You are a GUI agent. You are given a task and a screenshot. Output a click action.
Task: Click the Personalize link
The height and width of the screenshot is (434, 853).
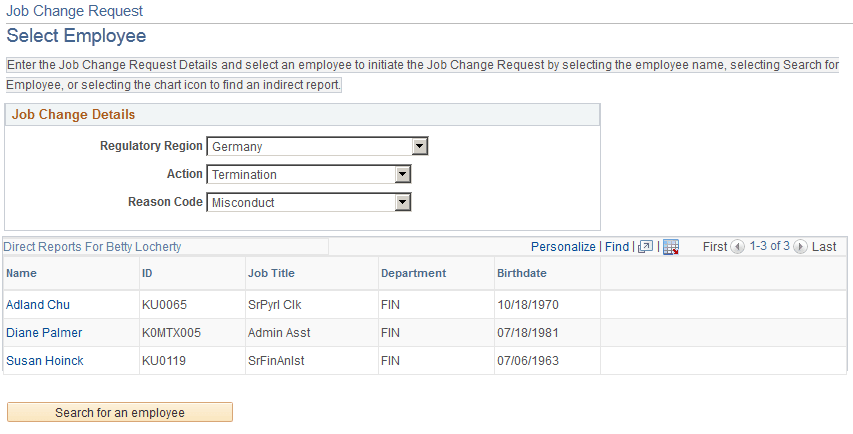coord(563,247)
